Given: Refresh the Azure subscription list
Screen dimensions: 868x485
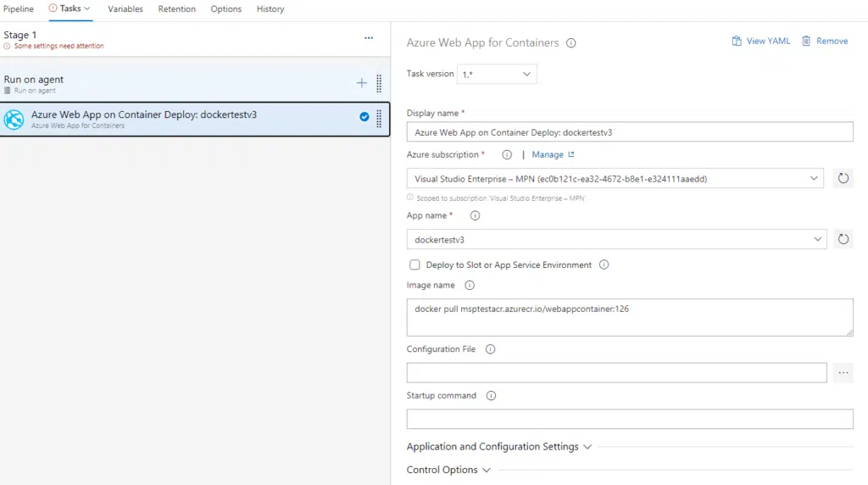Looking at the screenshot, I should point(843,178).
